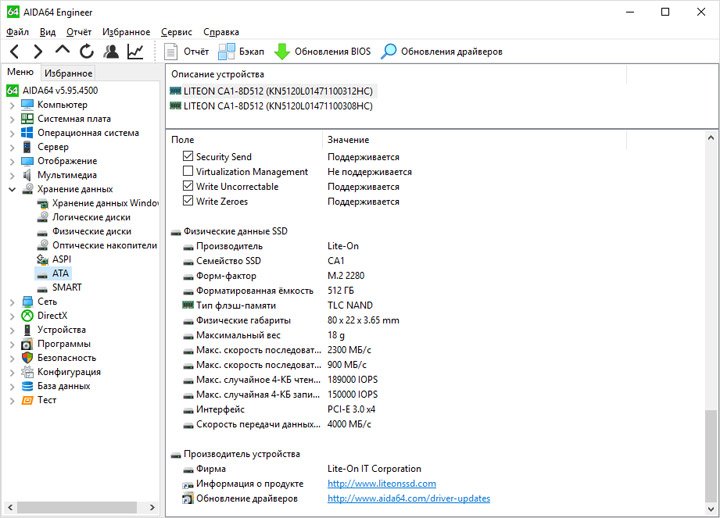The image size is (720, 518).
Task: Open the Избранное menu in the menu bar
Action: 126,32
